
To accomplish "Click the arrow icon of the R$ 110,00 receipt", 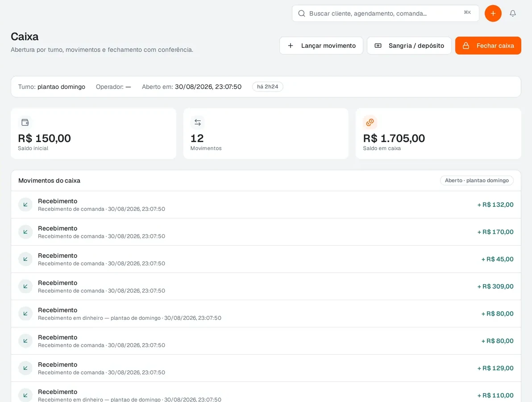I will (25, 395).
